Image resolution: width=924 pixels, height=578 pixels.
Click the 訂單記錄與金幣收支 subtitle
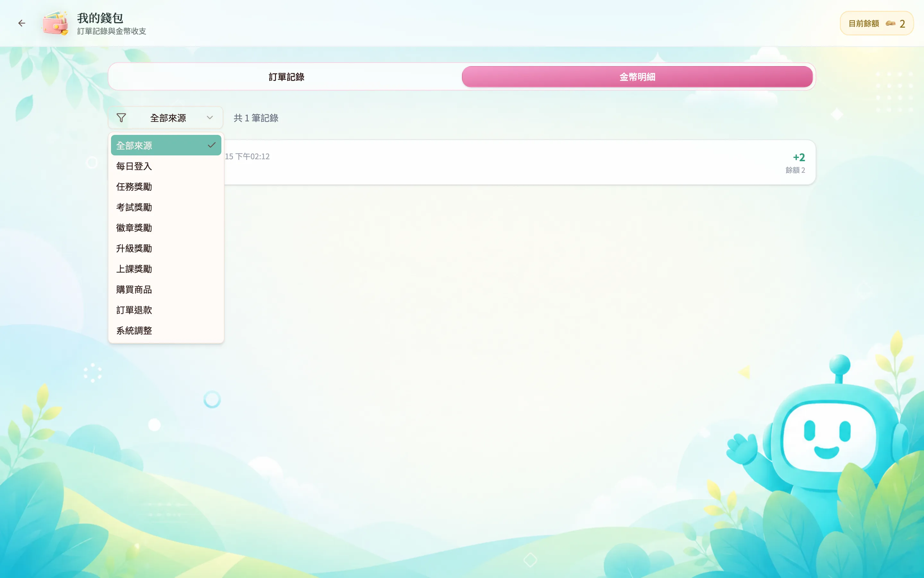click(x=112, y=31)
